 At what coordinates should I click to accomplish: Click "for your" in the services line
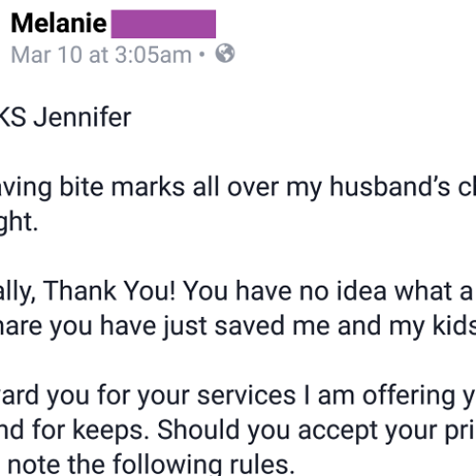[144, 397]
